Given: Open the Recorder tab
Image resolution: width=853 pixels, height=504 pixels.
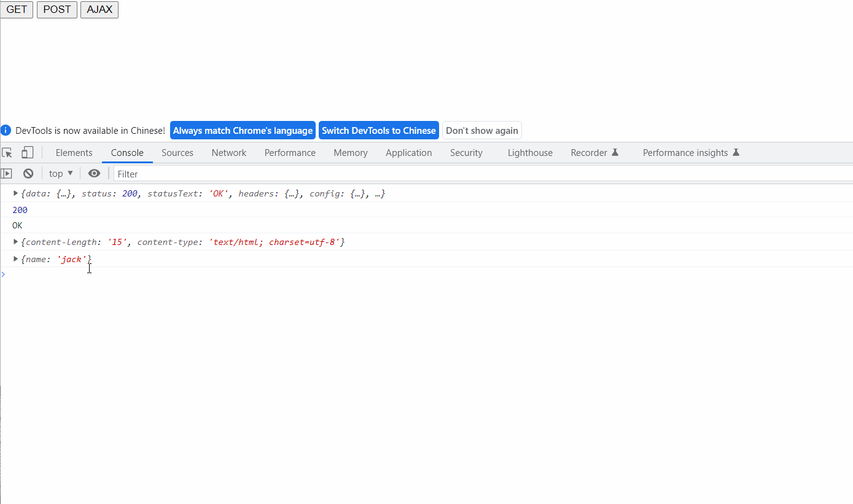Looking at the screenshot, I should click(594, 153).
